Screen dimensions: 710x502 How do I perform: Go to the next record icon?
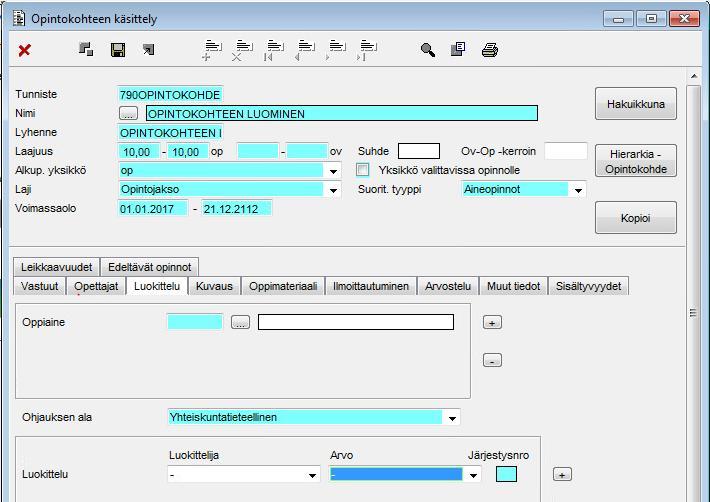[x=336, y=50]
